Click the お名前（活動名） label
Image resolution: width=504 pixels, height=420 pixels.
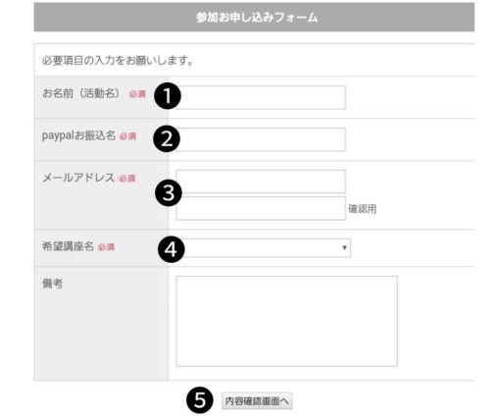83,93
